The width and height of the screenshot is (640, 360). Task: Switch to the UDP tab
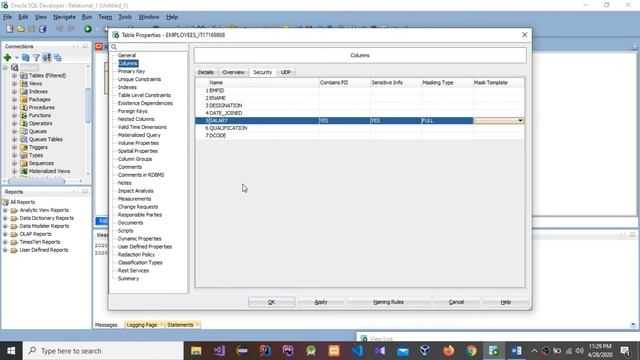[x=286, y=72]
